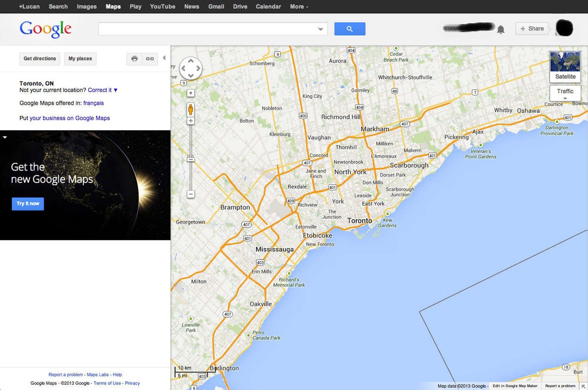Screen dimensions: 588x390
Task: Switch to Satellite view thumbnail
Action: coord(565,67)
